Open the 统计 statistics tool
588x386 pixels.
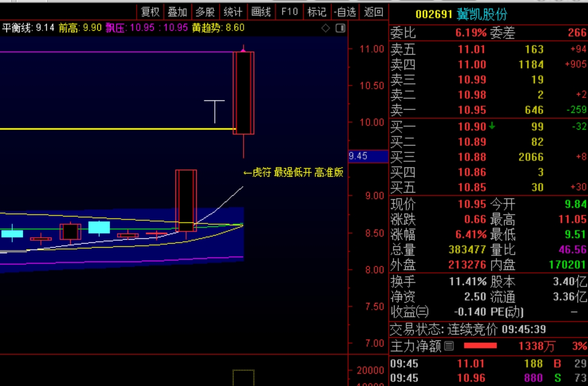point(233,12)
